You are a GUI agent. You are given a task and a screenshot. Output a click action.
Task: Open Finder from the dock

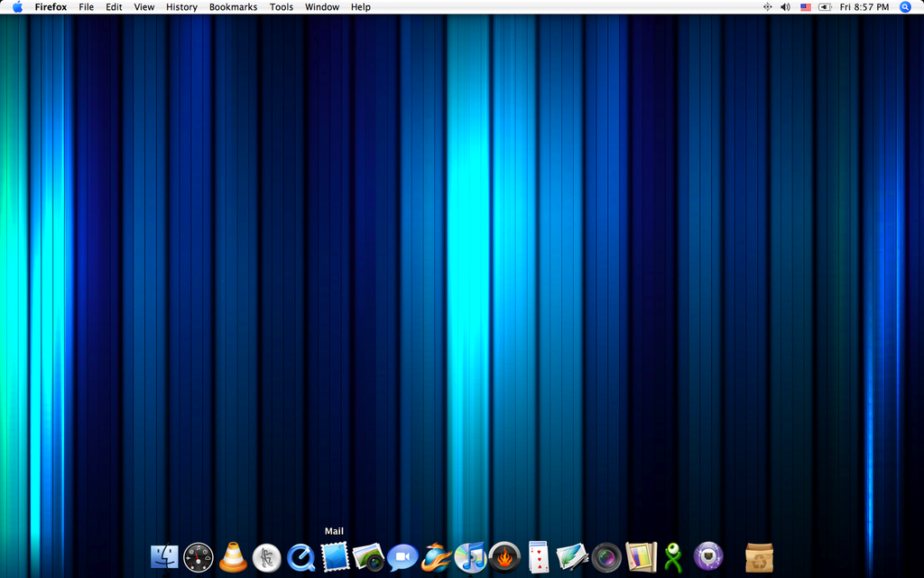click(x=164, y=557)
